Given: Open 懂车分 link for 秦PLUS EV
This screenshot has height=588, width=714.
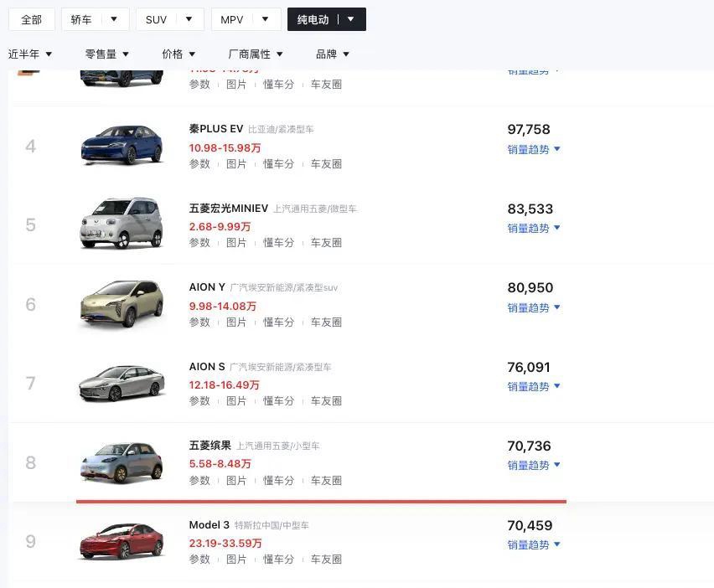Looking at the screenshot, I should click(x=279, y=164).
